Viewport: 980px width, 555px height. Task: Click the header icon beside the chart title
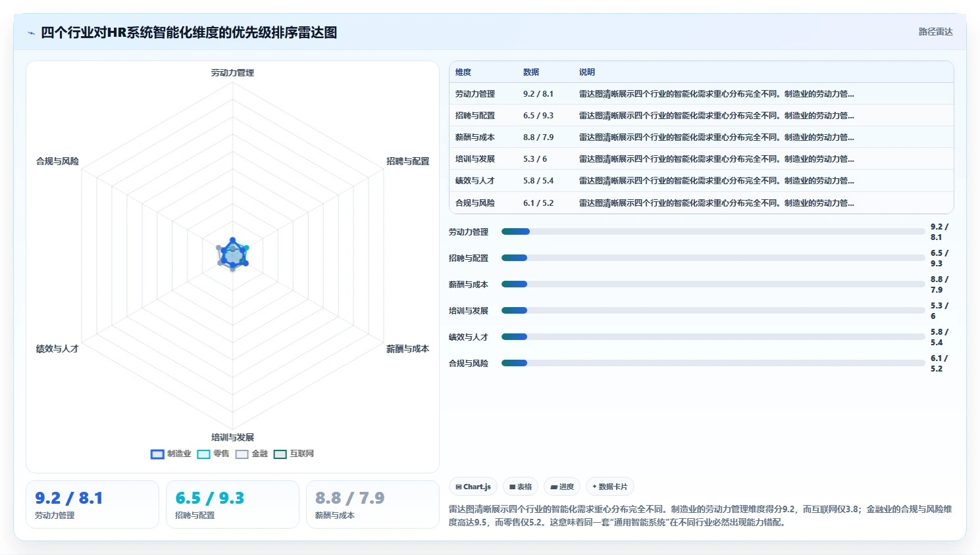31,33
